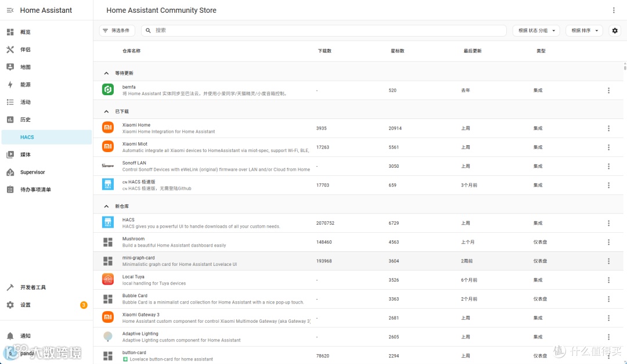Open the 筛选条件 filter button
The height and width of the screenshot is (364, 627).
click(117, 30)
